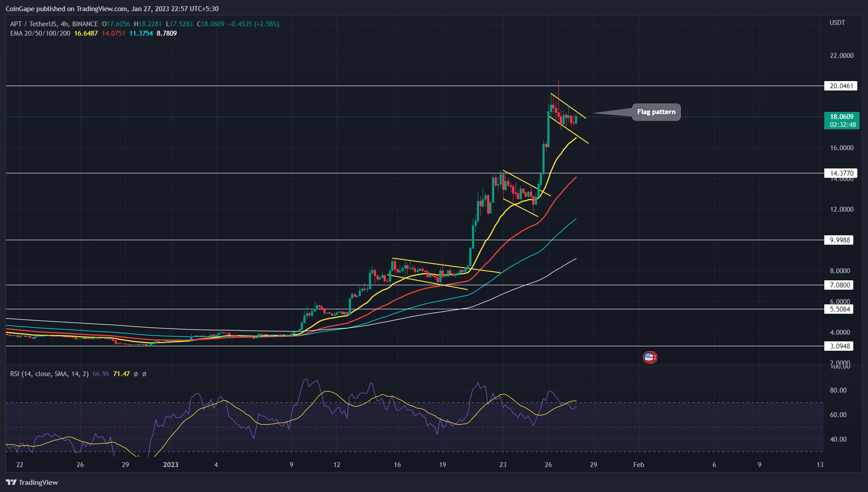Select the 14.3770 horizontal level price label

coord(841,173)
